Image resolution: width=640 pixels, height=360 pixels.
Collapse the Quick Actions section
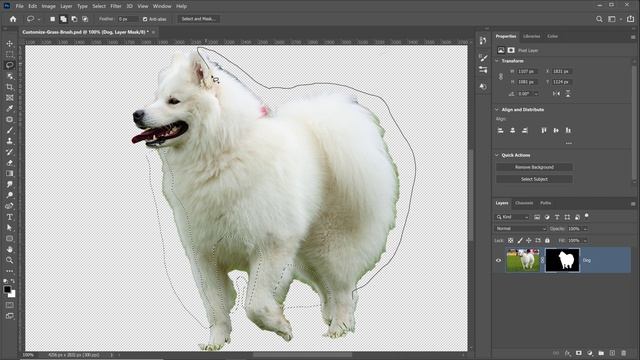(497, 155)
